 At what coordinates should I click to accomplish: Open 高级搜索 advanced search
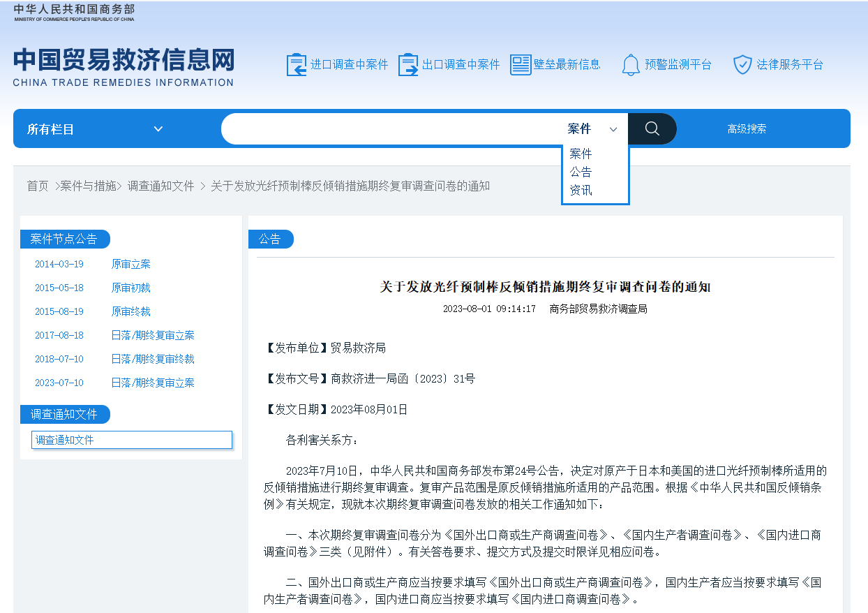pyautogui.click(x=747, y=129)
